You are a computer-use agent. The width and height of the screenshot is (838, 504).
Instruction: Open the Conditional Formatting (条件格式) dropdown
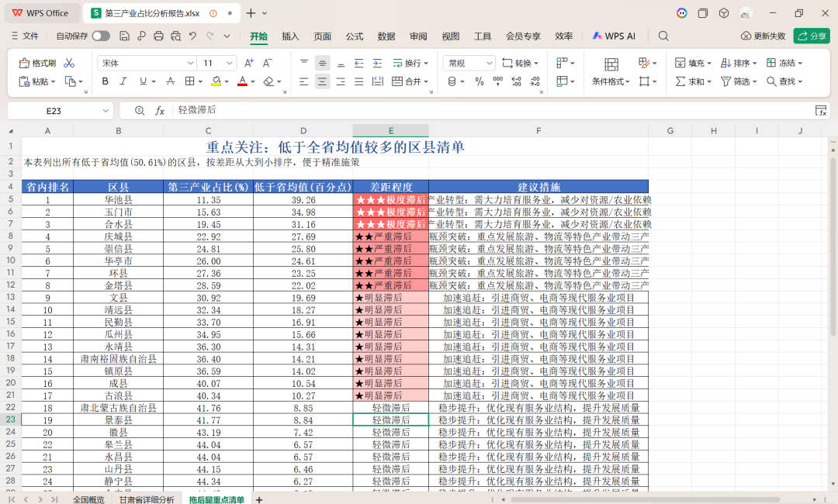pos(611,81)
